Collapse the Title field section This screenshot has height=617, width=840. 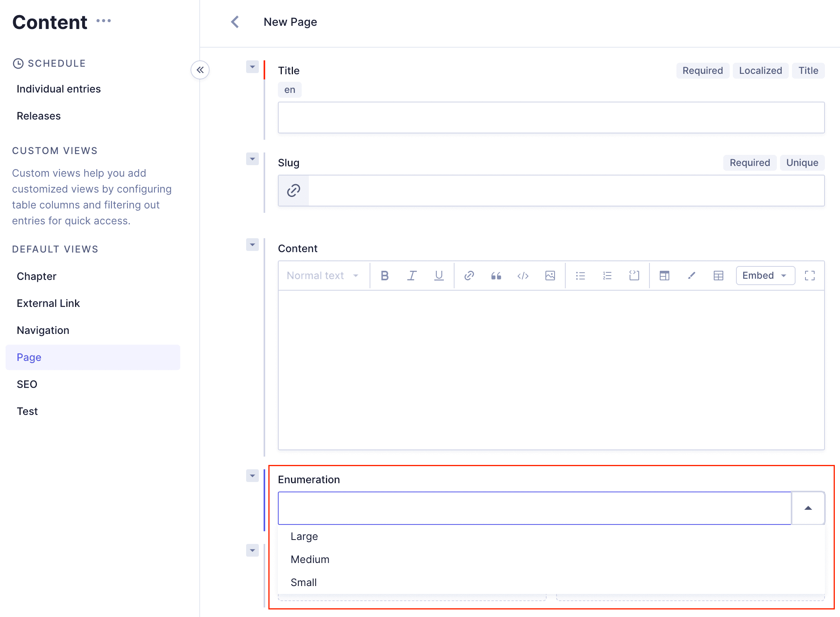click(x=252, y=67)
